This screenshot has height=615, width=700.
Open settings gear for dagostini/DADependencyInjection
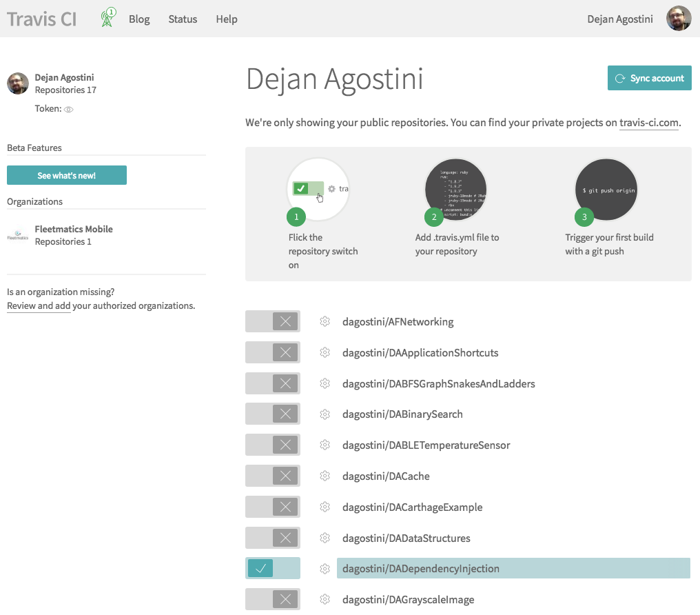(x=325, y=569)
